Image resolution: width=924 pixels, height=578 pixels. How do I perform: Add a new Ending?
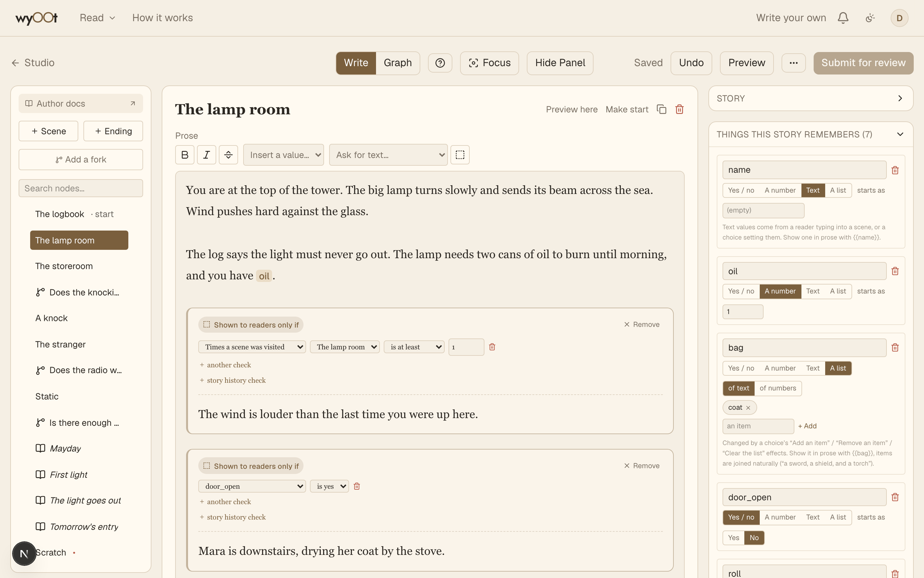[113, 131]
